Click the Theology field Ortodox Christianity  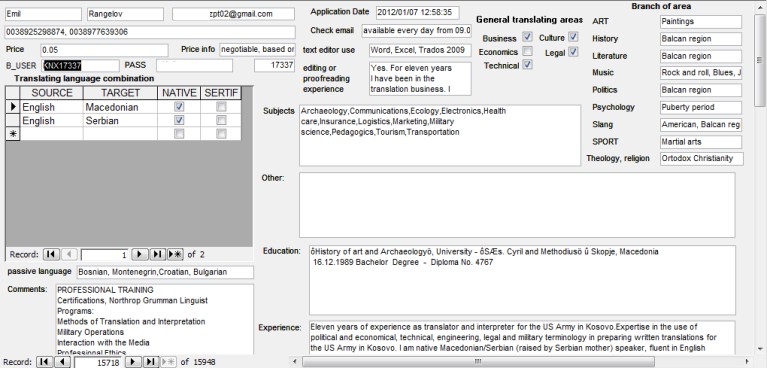point(701,159)
